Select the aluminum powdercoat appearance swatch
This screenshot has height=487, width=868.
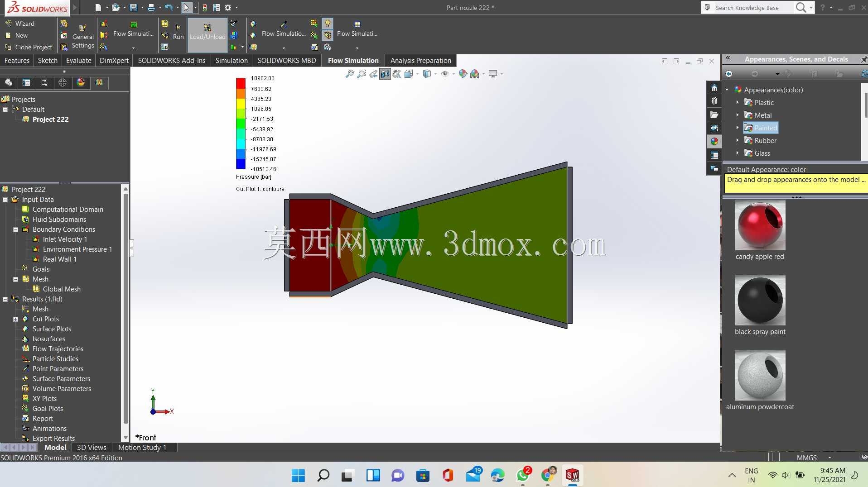point(760,375)
